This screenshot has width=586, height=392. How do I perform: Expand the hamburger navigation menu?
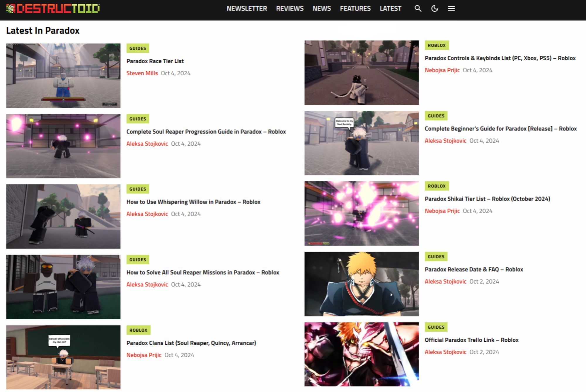[x=451, y=8]
